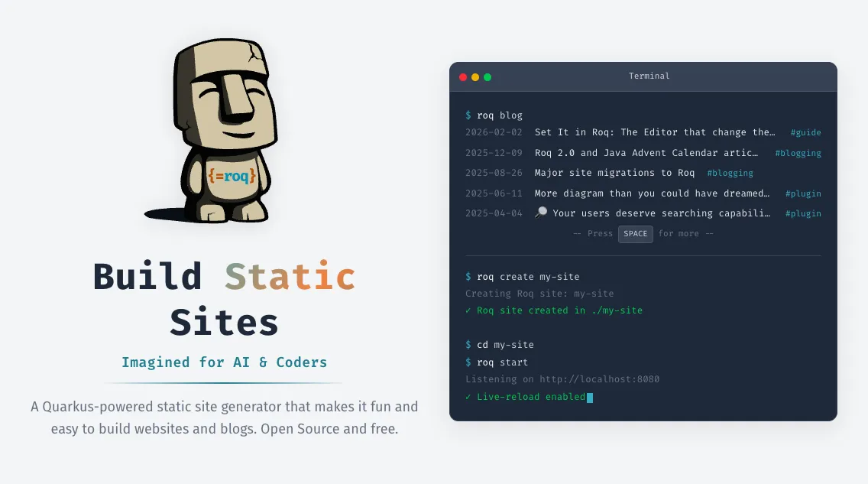Click the Terminal window title

point(649,76)
